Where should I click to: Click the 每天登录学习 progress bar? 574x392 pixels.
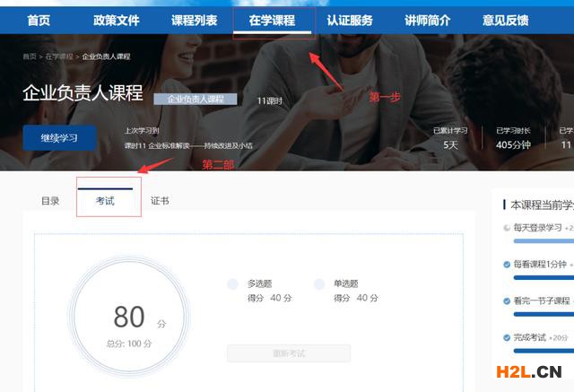[542, 240]
